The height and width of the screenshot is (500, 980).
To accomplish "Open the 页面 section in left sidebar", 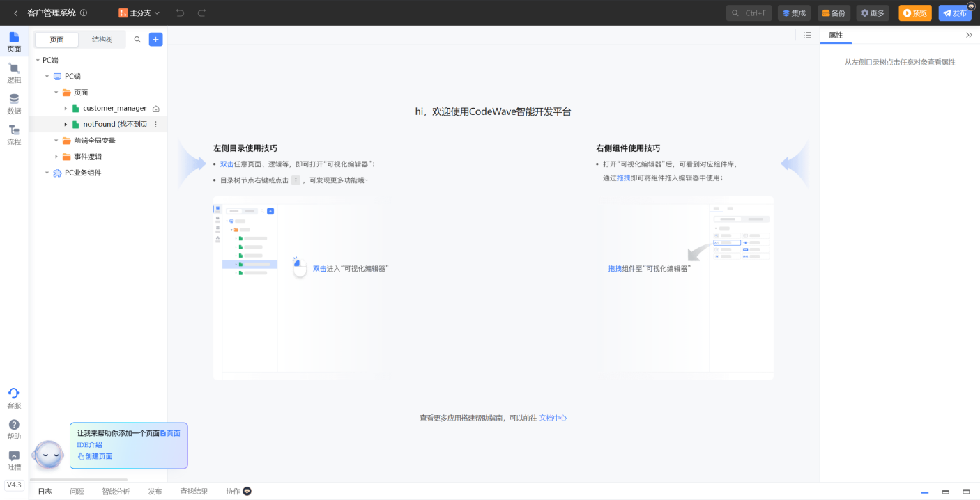I will 14,42.
